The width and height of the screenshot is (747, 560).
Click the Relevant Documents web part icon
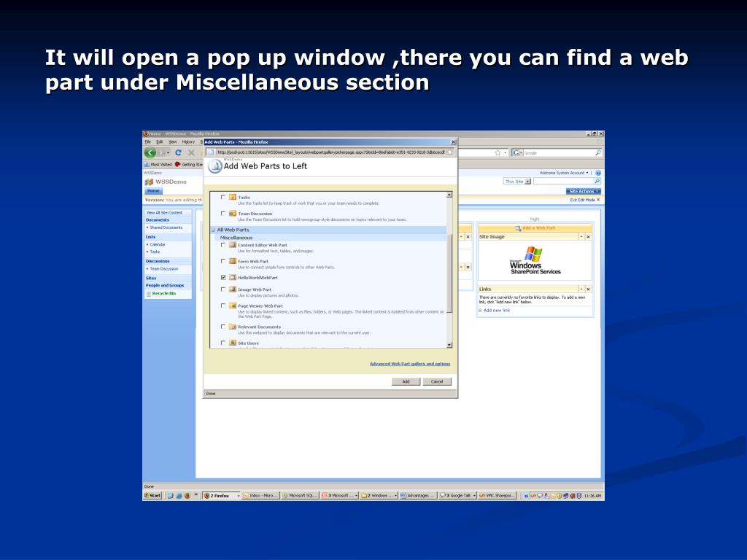coord(233,327)
